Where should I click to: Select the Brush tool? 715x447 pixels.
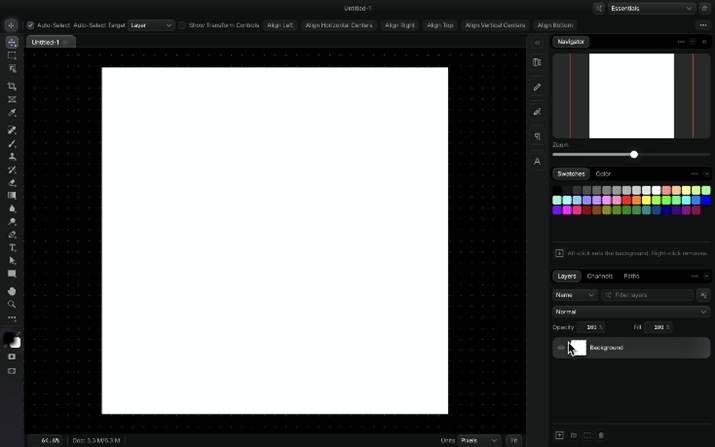tap(12, 144)
